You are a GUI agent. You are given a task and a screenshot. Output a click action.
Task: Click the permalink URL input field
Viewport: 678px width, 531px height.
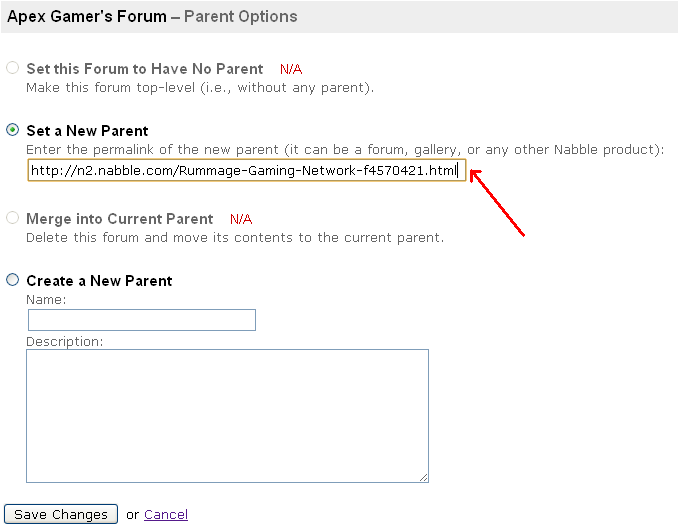(x=246, y=171)
